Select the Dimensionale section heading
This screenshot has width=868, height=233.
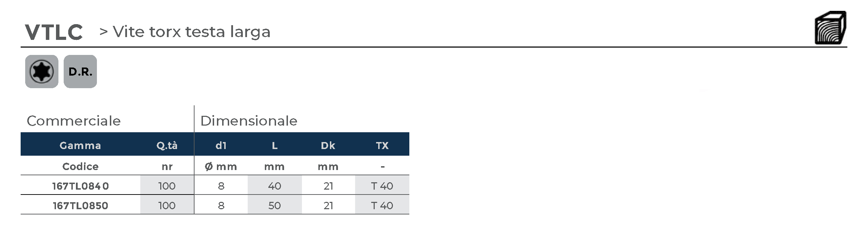[x=249, y=121]
